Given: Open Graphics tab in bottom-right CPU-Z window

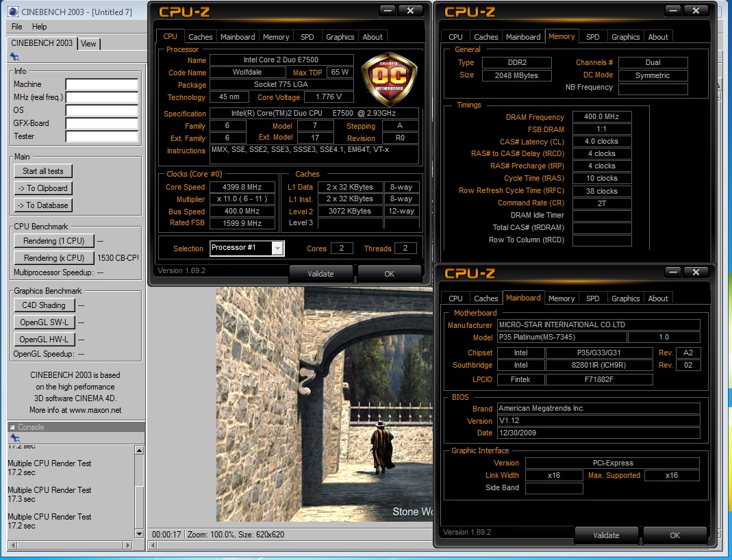Looking at the screenshot, I should point(626,298).
